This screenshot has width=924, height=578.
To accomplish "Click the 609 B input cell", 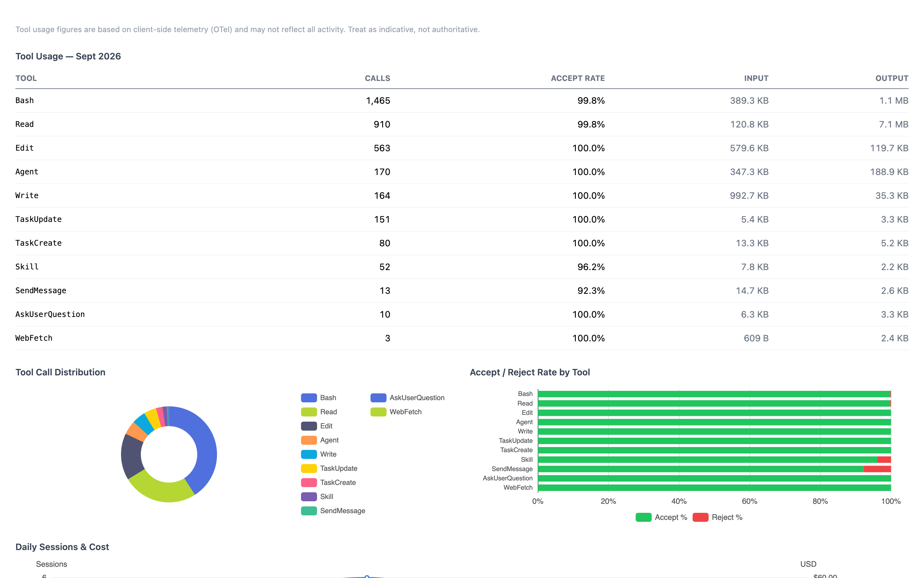I will pos(756,338).
